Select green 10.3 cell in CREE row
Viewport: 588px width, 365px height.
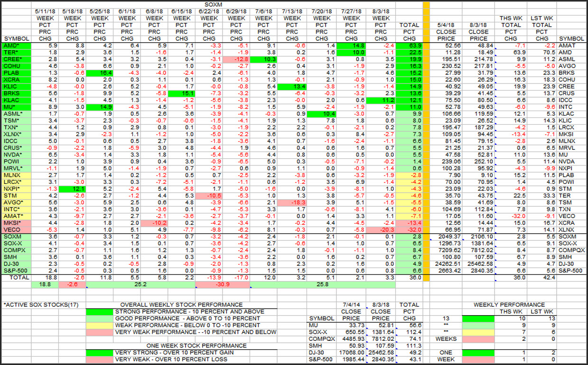(x=264, y=59)
